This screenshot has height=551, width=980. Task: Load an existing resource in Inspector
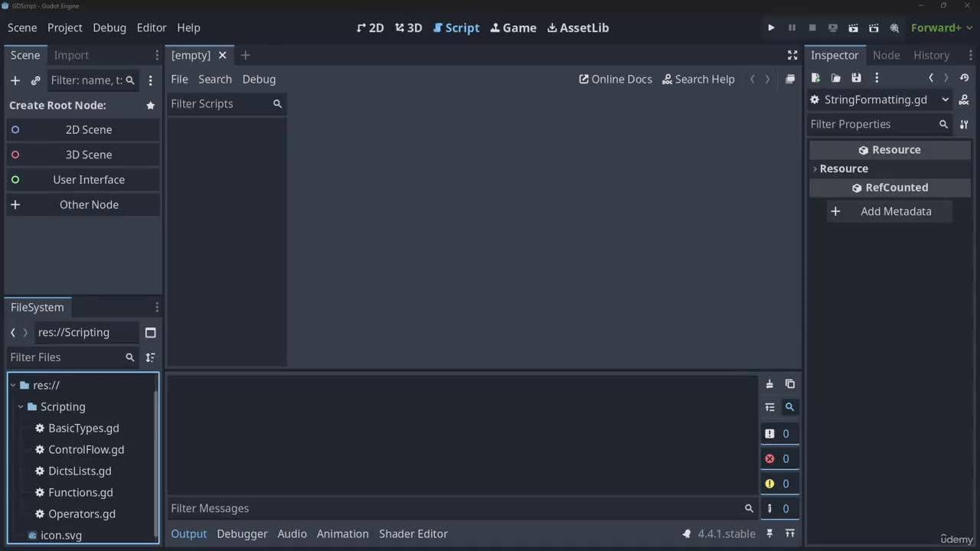836,77
